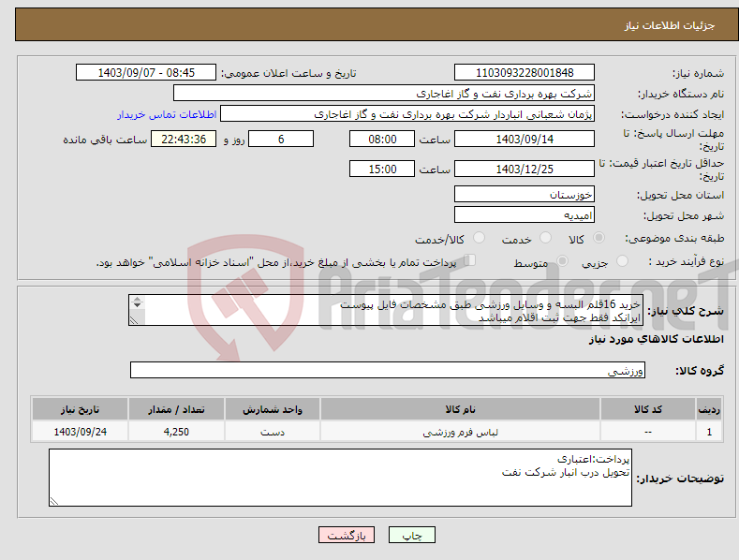Image resolution: width=739 pixels, height=560 pixels.
Task: Click the down arrow of description scrollbar
Action: pyautogui.click(x=137, y=305)
